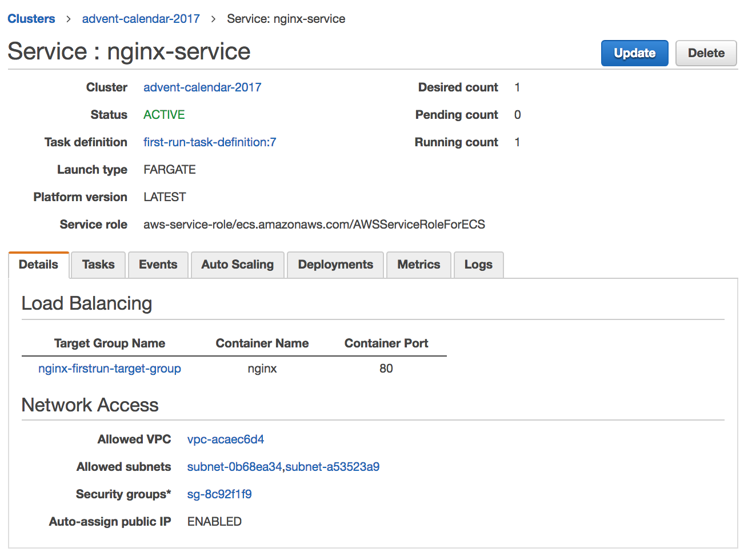Select the Details tab
This screenshot has width=752, height=560.
[38, 265]
